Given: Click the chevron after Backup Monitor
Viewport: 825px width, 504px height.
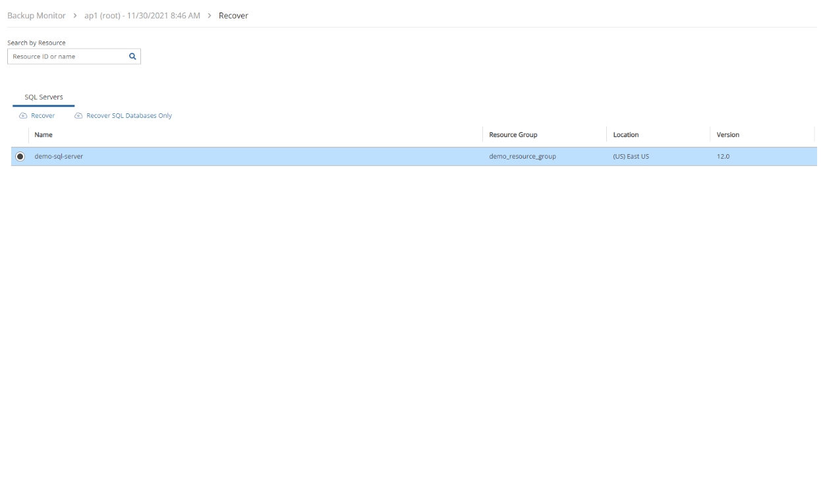Looking at the screenshot, I should click(x=75, y=16).
